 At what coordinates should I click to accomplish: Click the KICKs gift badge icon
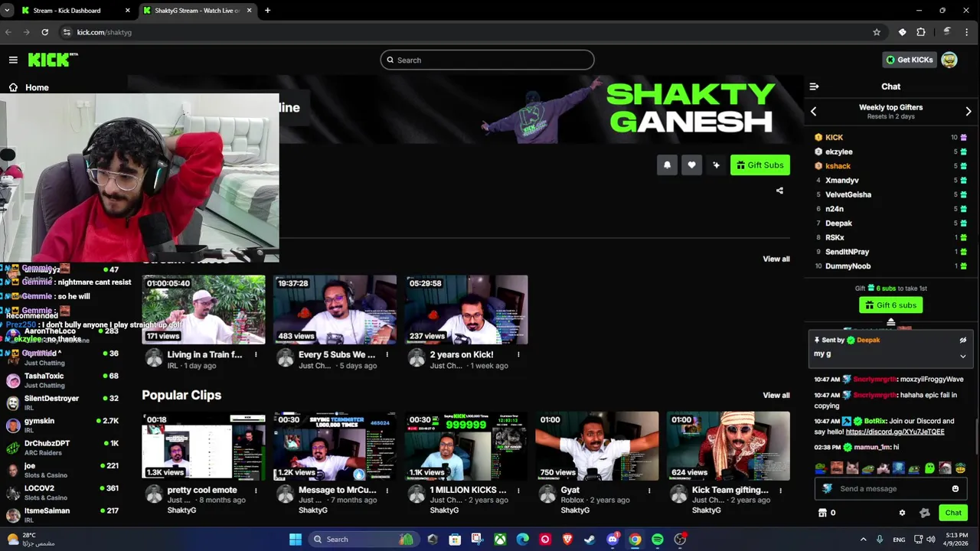(x=924, y=513)
